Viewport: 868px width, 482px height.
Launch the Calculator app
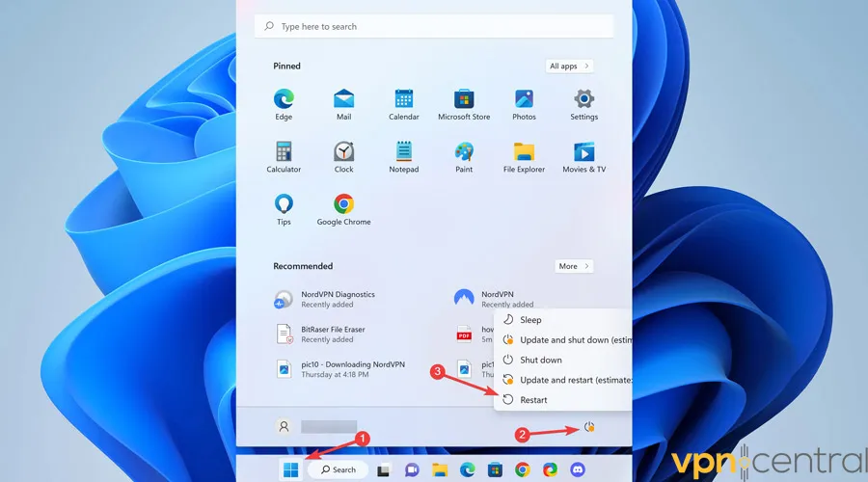(284, 157)
